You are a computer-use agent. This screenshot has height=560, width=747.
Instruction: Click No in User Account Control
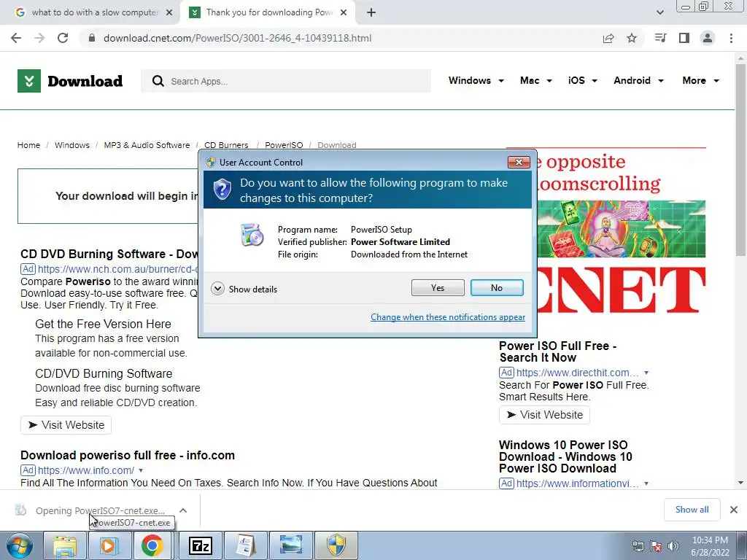pos(497,287)
